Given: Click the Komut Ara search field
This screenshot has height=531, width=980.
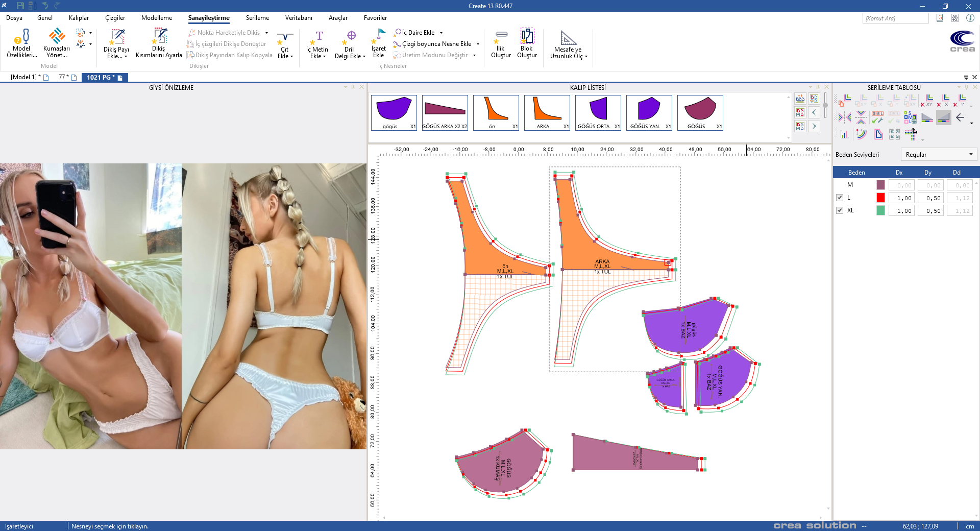Looking at the screenshot, I should 895,18.
